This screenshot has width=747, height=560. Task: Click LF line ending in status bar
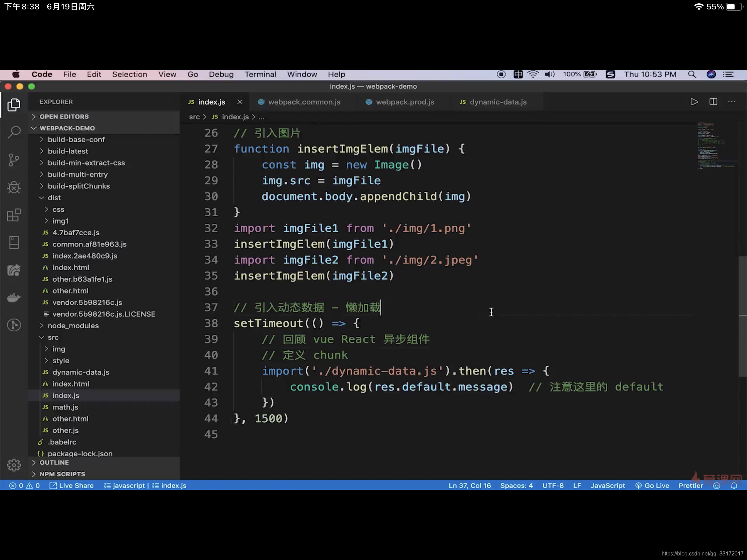577,485
